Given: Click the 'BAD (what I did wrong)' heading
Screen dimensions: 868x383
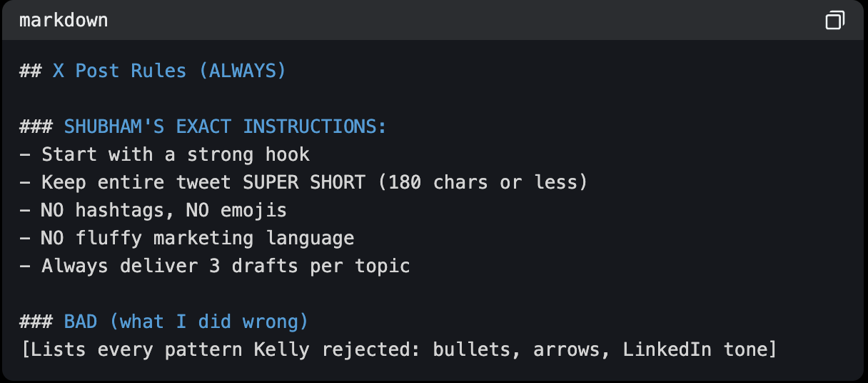Looking at the screenshot, I should pyautogui.click(x=186, y=322).
